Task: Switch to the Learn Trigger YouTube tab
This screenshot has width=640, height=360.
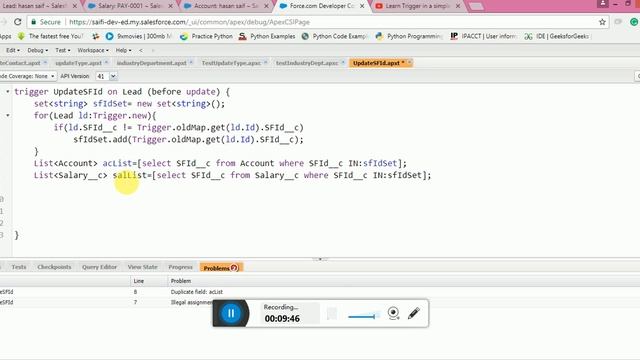Action: (x=417, y=6)
